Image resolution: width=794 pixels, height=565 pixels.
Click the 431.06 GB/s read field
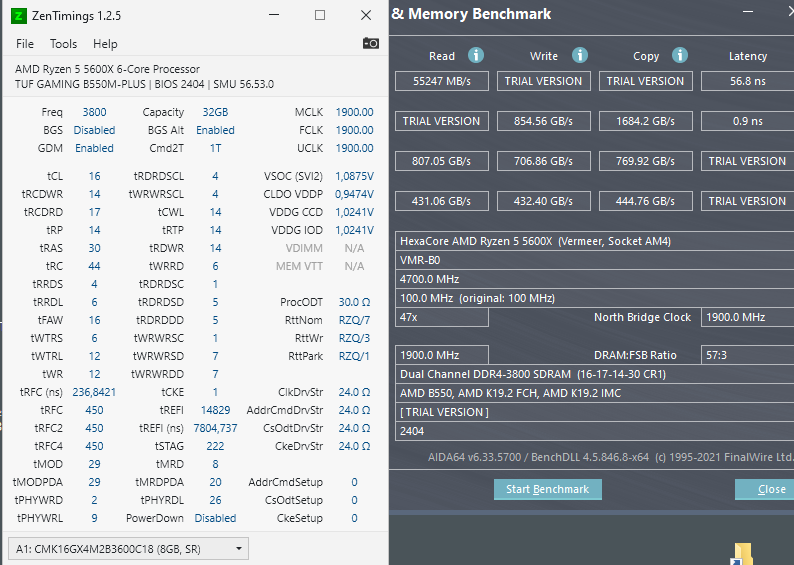(442, 201)
